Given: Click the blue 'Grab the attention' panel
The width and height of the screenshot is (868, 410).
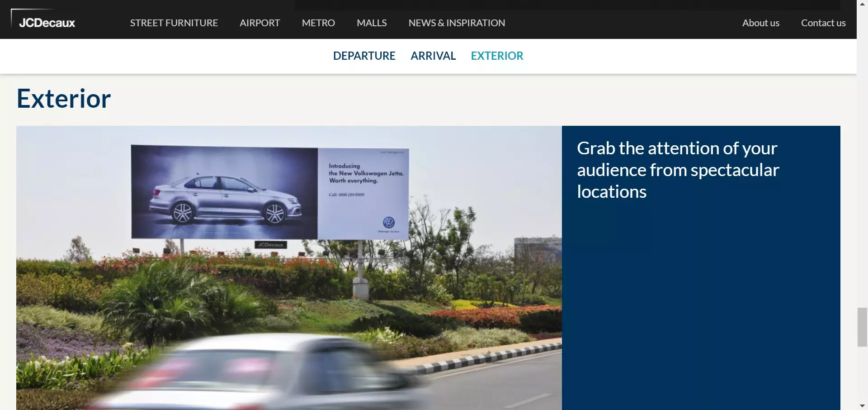Looking at the screenshot, I should [701, 268].
